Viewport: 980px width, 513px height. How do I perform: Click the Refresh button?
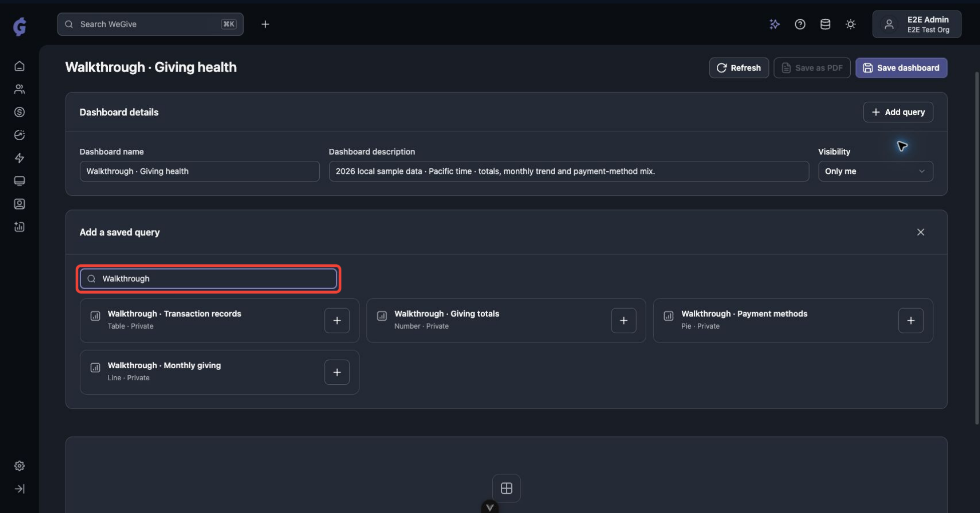point(739,68)
